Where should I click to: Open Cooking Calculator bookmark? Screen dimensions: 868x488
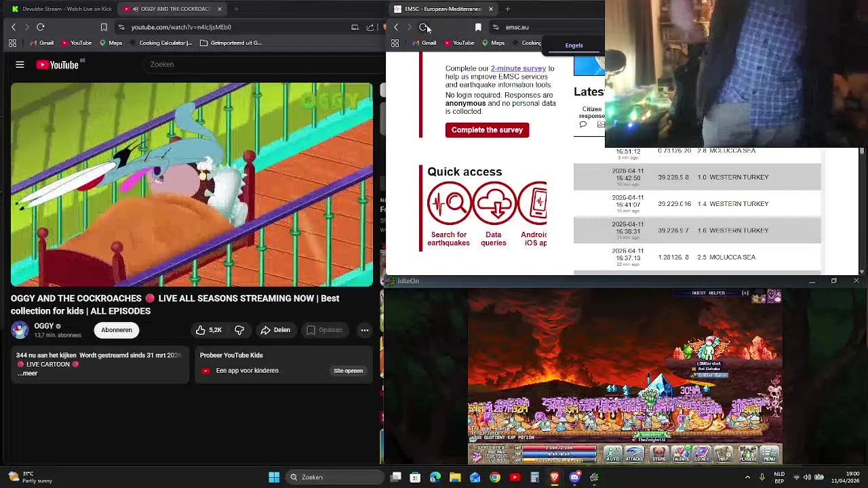tap(161, 43)
